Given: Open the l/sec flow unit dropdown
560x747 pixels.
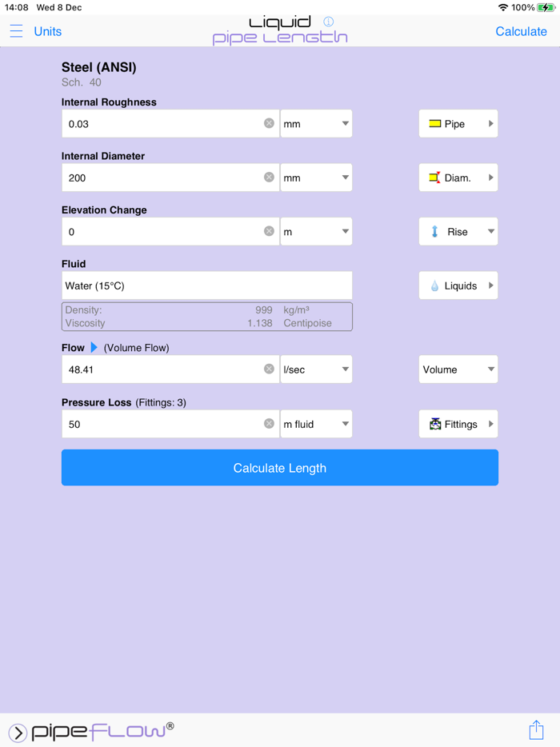Looking at the screenshot, I should point(316,370).
